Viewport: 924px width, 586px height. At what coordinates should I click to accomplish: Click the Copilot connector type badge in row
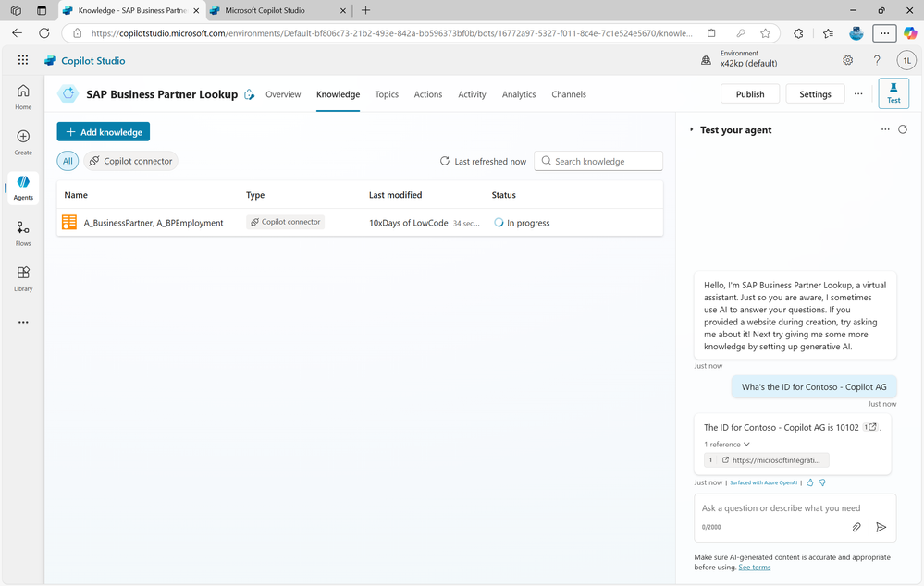tap(285, 222)
